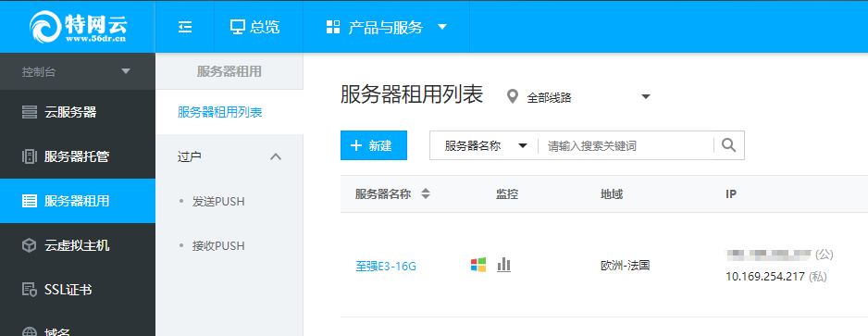Click the 特网云 logo
The image size is (868, 336).
[78, 27]
